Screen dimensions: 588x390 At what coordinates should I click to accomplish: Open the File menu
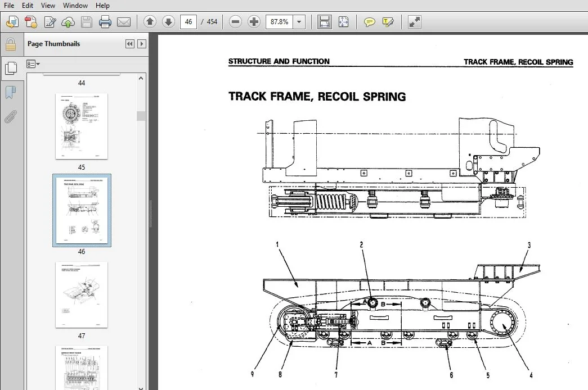[8, 5]
